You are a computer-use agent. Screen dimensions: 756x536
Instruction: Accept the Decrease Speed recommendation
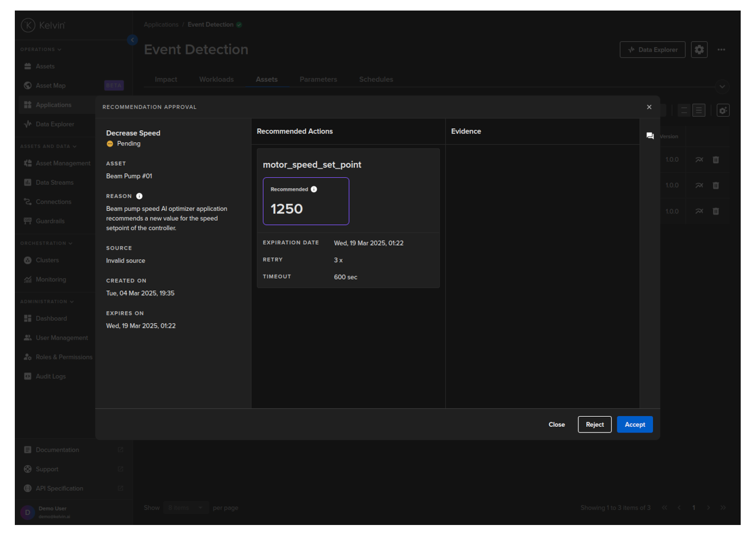coord(634,424)
